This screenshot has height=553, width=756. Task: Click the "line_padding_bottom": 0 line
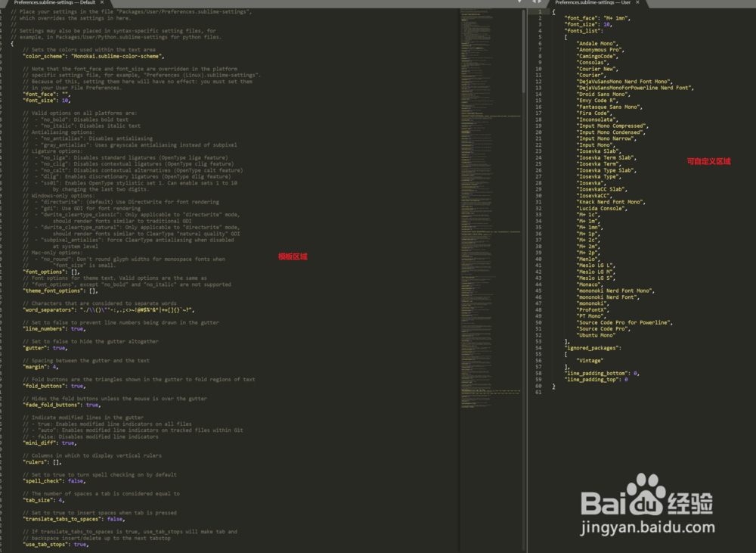click(x=602, y=374)
